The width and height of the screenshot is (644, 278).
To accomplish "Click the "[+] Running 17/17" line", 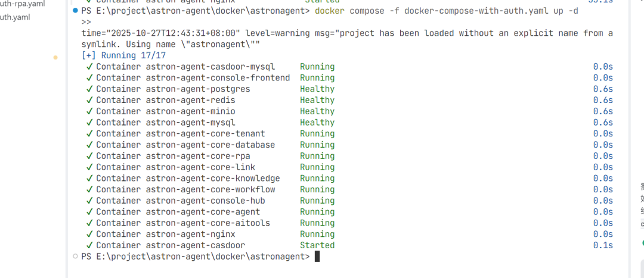I will tap(123, 55).
